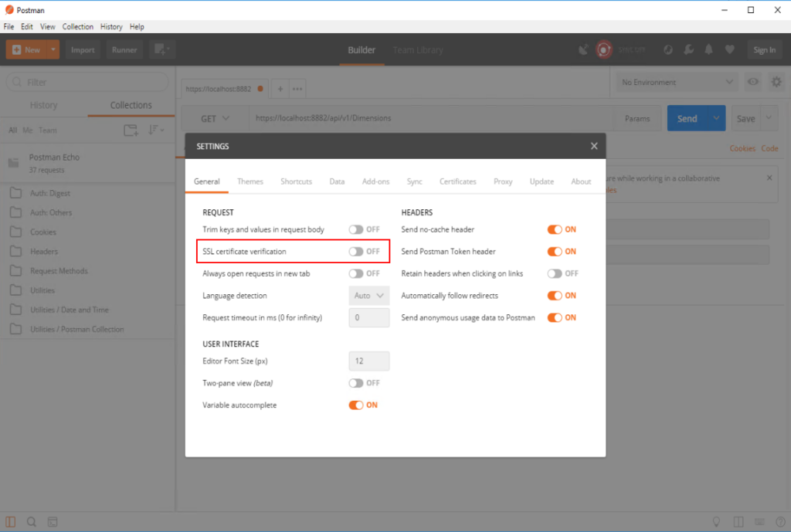Click the sync status icon
791x532 pixels.
603,50
